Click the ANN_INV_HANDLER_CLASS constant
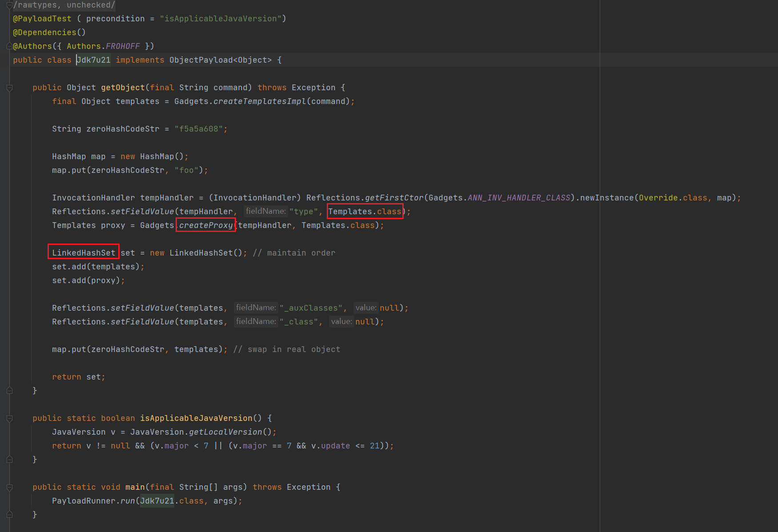 (x=518, y=198)
